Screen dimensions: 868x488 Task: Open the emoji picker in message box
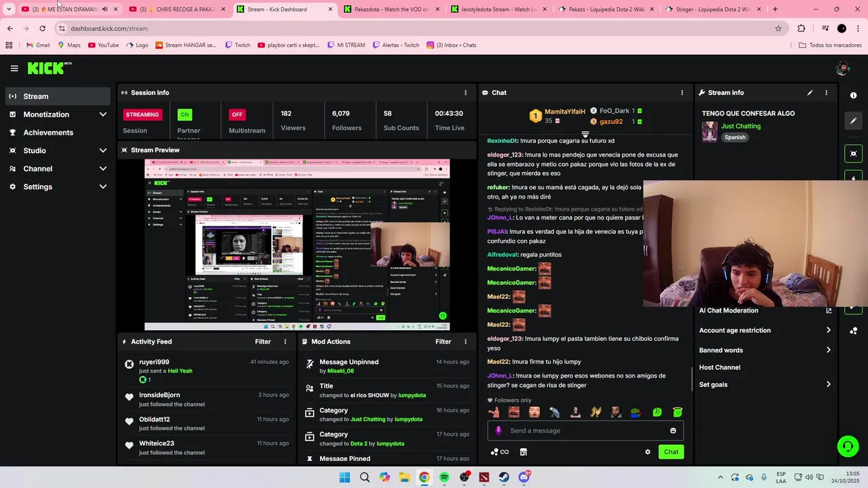[x=673, y=430]
